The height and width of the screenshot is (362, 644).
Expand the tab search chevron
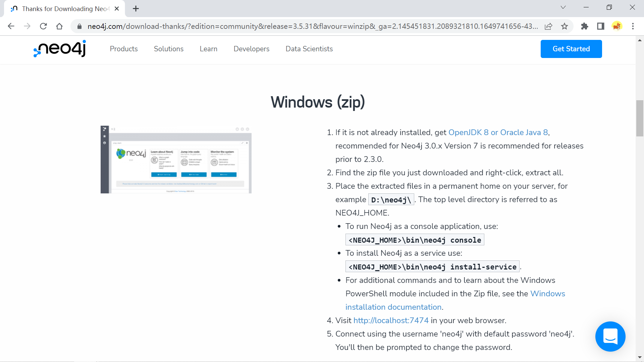coord(563,7)
